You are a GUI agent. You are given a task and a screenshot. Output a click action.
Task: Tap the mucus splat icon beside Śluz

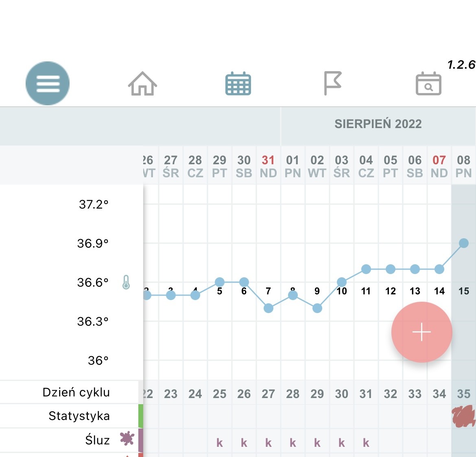127,438
